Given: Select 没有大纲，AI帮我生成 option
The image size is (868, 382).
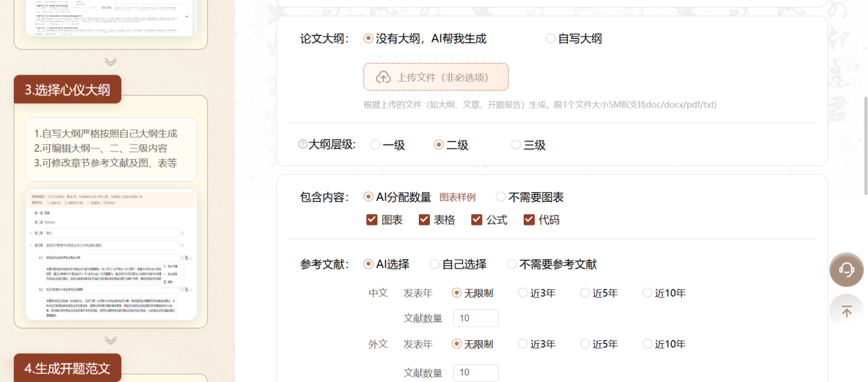Looking at the screenshot, I should click(x=425, y=39).
